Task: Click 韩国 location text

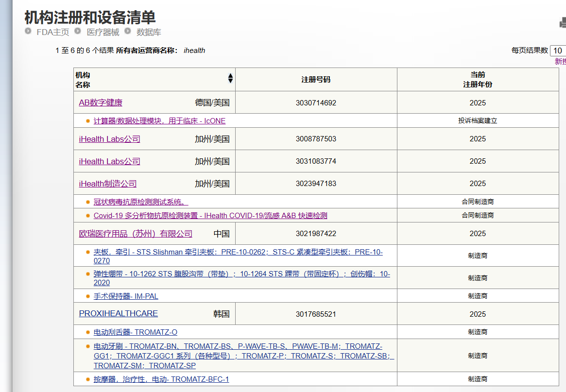Action: point(221,314)
